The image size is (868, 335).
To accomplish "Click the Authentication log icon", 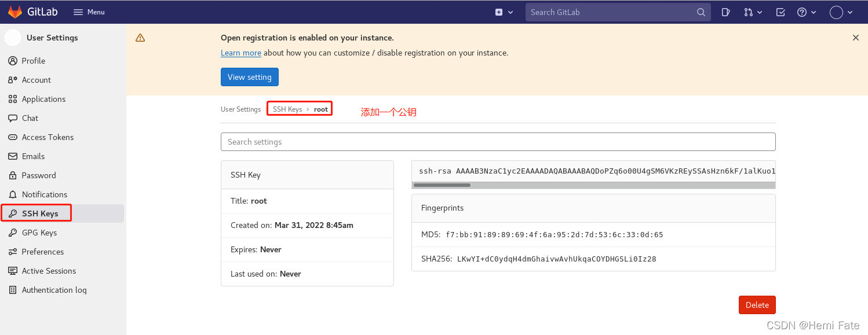I will (x=13, y=290).
